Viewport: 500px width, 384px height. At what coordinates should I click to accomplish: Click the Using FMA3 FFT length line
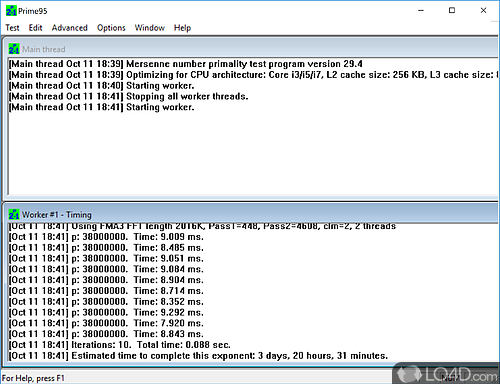click(202, 227)
